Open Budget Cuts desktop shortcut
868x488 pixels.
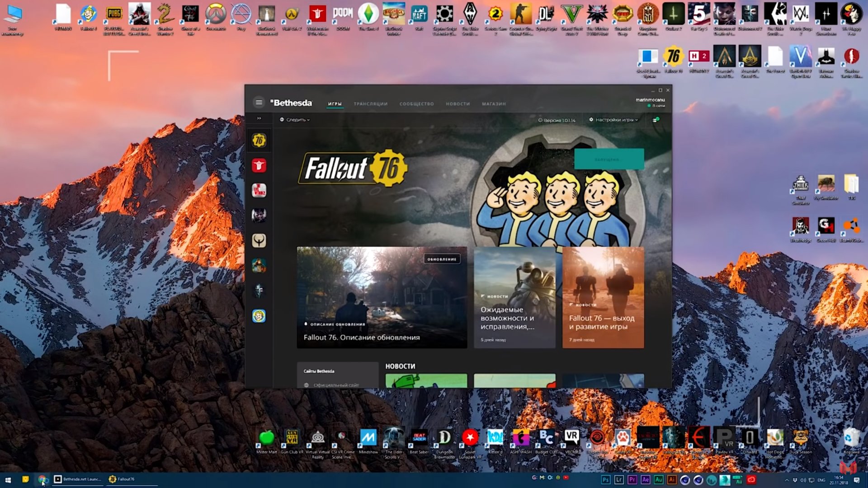tap(546, 441)
